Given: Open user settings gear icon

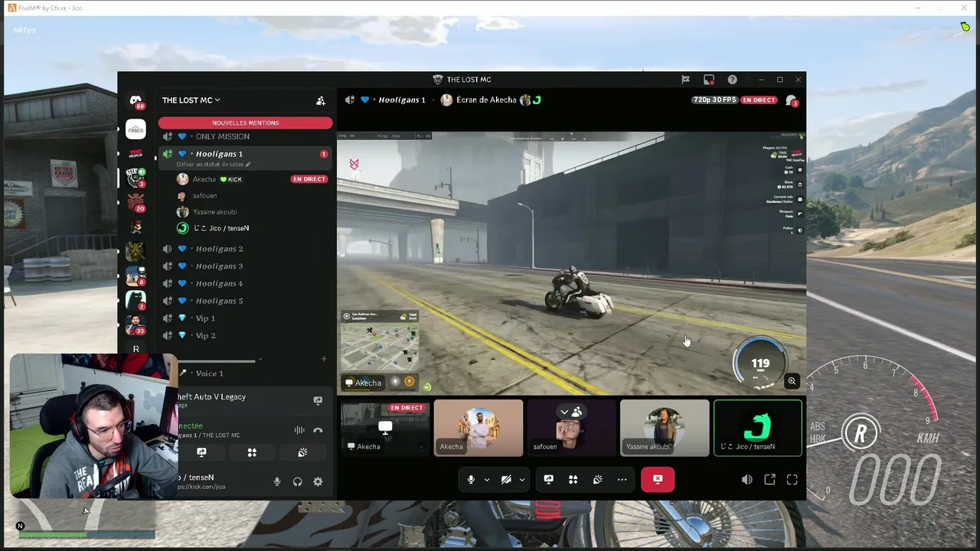Looking at the screenshot, I should click(x=318, y=481).
